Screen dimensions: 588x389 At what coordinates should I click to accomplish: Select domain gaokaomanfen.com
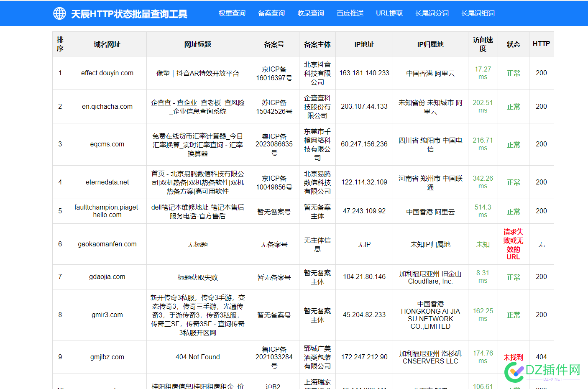point(107,244)
